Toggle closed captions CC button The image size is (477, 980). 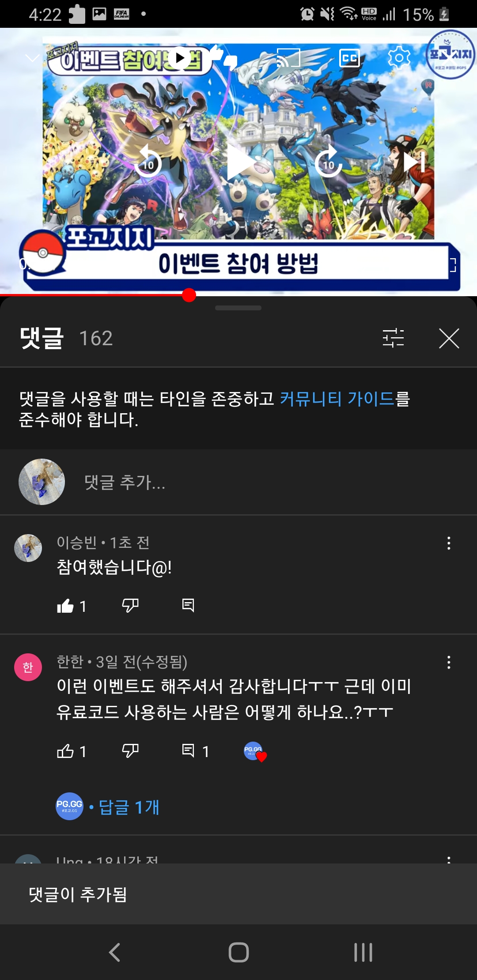coord(349,58)
